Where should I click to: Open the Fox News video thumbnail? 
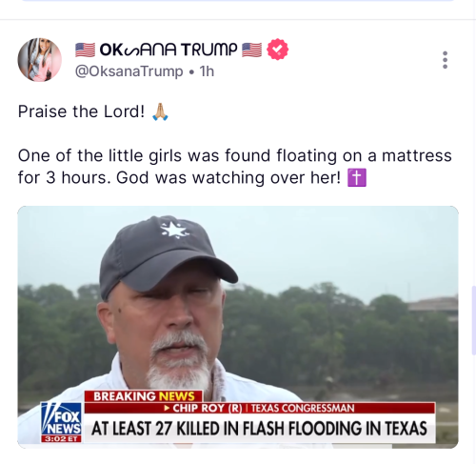click(x=238, y=327)
